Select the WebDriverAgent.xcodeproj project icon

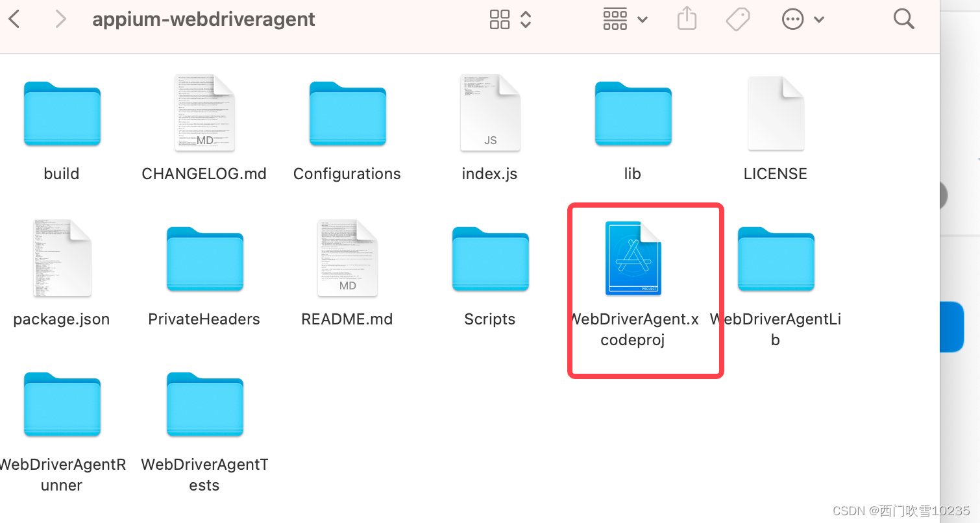633,258
